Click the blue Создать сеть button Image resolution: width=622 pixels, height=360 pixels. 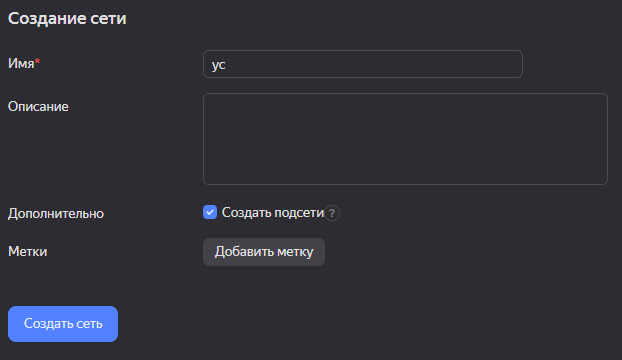pyautogui.click(x=63, y=324)
